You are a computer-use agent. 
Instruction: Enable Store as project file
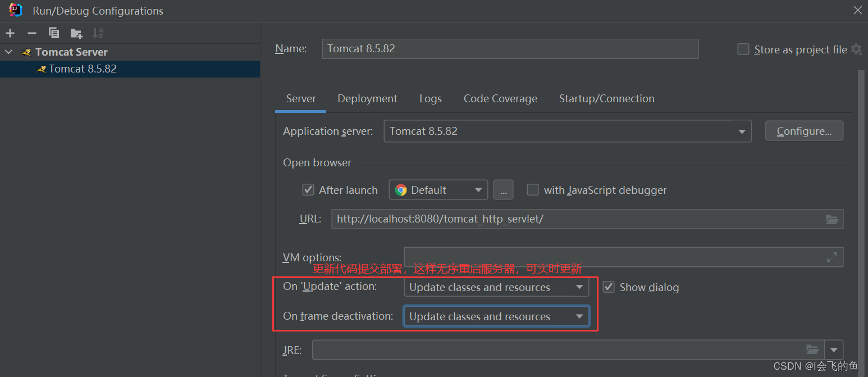[x=743, y=49]
